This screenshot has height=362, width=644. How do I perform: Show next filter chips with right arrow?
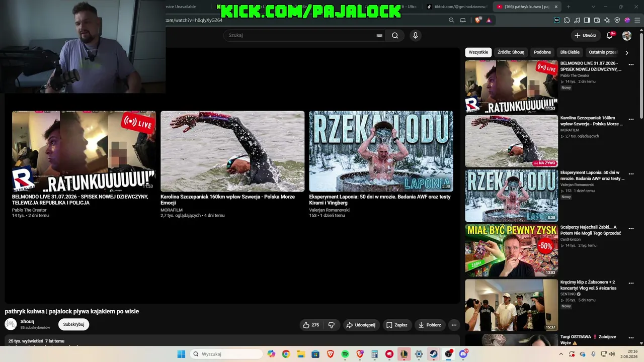626,52
